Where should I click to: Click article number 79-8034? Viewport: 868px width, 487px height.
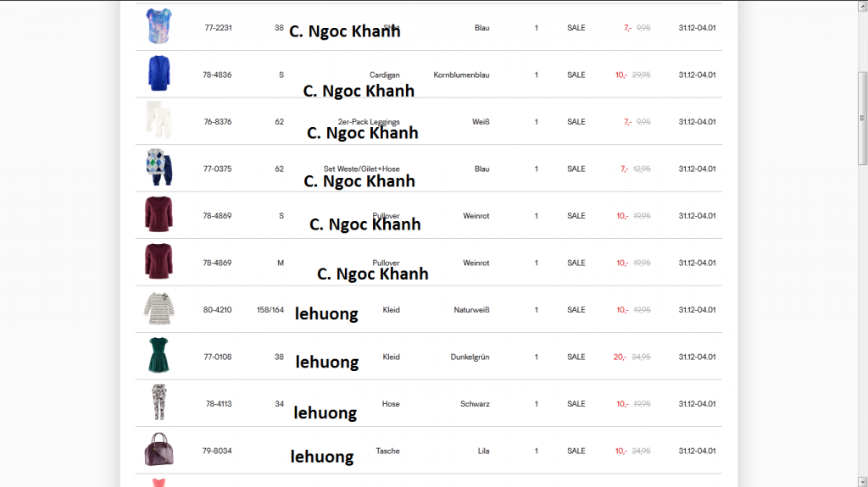217,451
